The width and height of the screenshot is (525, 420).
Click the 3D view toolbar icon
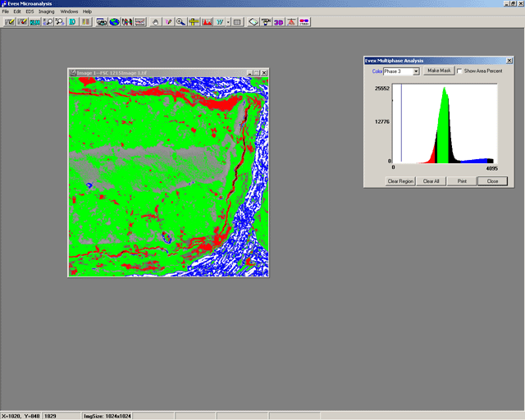point(279,21)
